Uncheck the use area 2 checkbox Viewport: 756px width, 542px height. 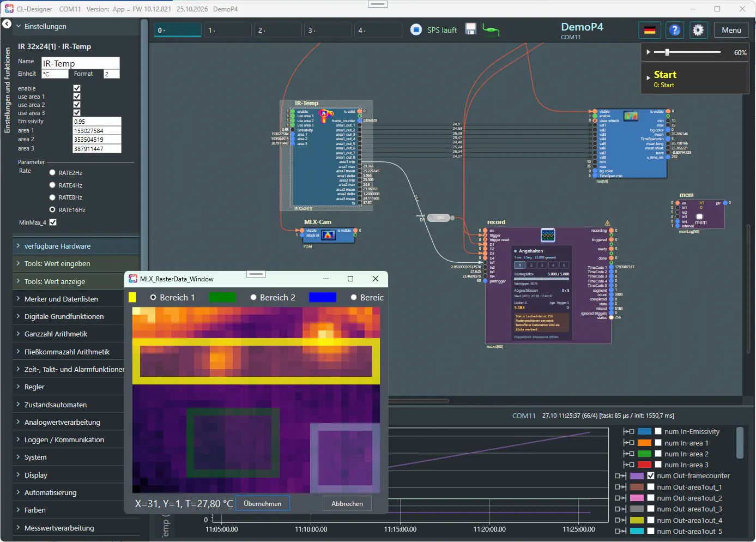point(77,105)
